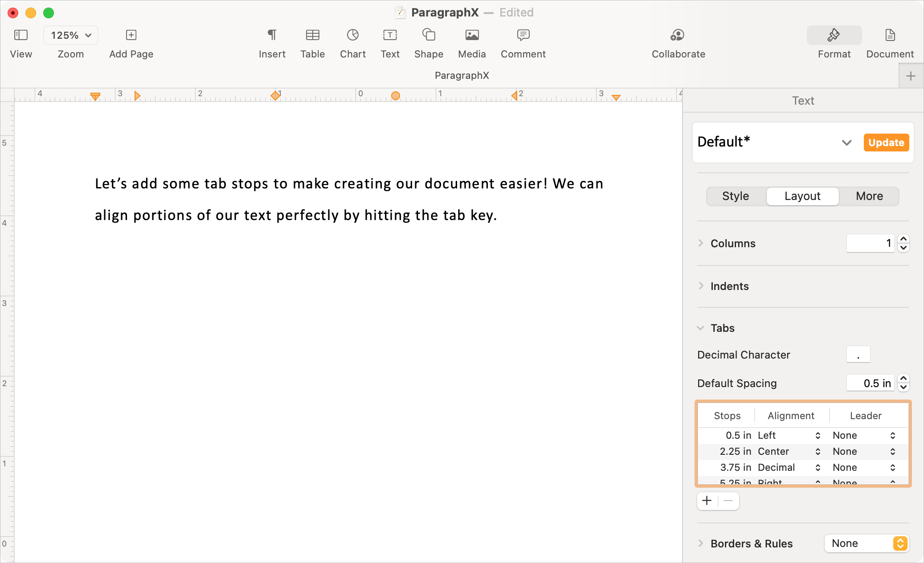The image size is (924, 563).
Task: Click the left margin marker on ruler
Action: [x=95, y=97]
